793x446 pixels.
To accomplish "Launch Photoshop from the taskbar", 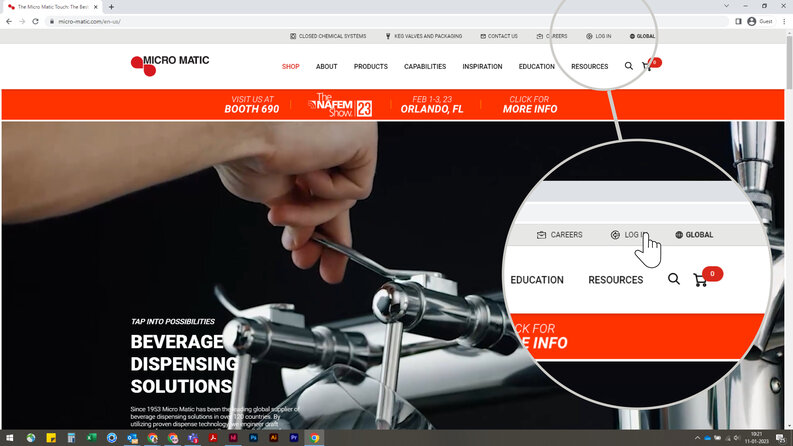I will tap(254, 438).
